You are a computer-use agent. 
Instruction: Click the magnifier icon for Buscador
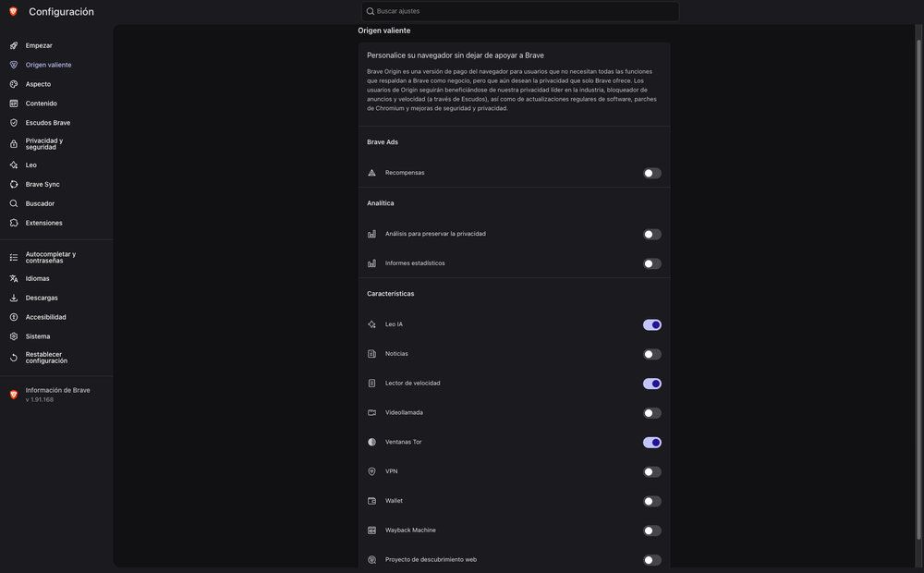(x=14, y=204)
